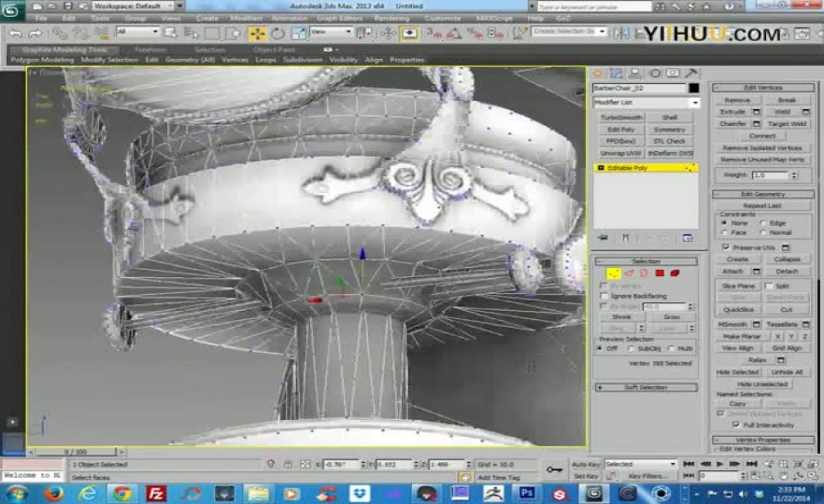The height and width of the screenshot is (504, 824).
Task: Click Configure Modifier Sets icon
Action: (x=688, y=238)
